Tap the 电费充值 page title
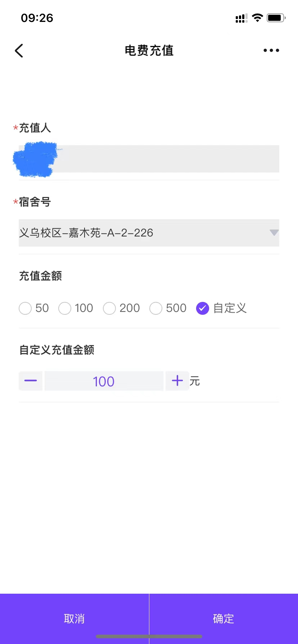The width and height of the screenshot is (298, 644). coord(149,51)
